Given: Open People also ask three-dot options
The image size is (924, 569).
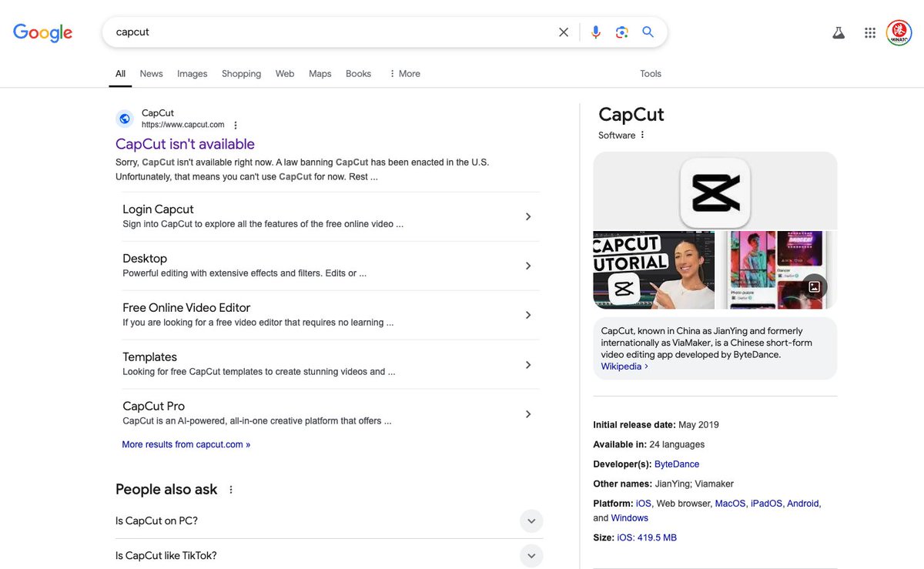Looking at the screenshot, I should tap(230, 490).
